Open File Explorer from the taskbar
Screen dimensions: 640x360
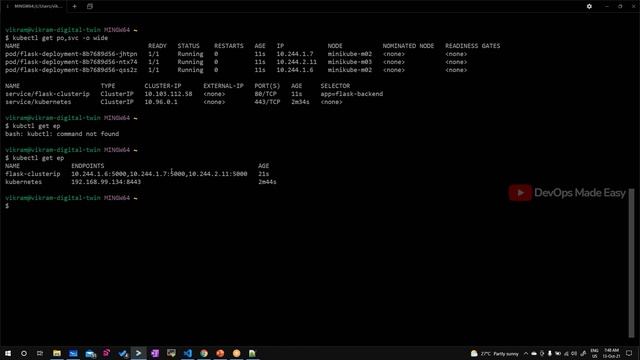(57, 353)
